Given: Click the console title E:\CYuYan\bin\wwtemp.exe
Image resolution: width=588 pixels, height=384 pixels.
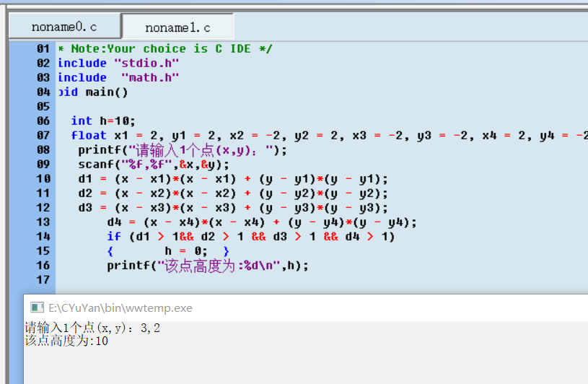Looking at the screenshot, I should point(120,308).
